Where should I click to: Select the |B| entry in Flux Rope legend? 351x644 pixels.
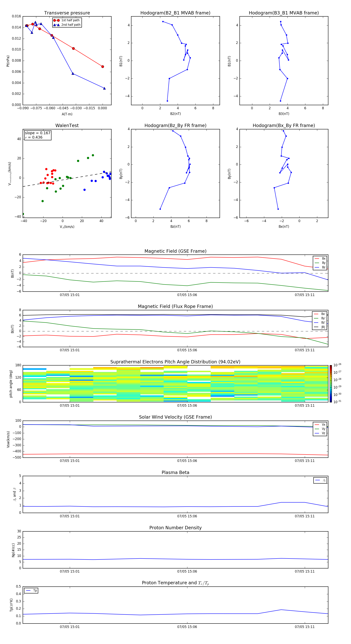[x=320, y=327]
